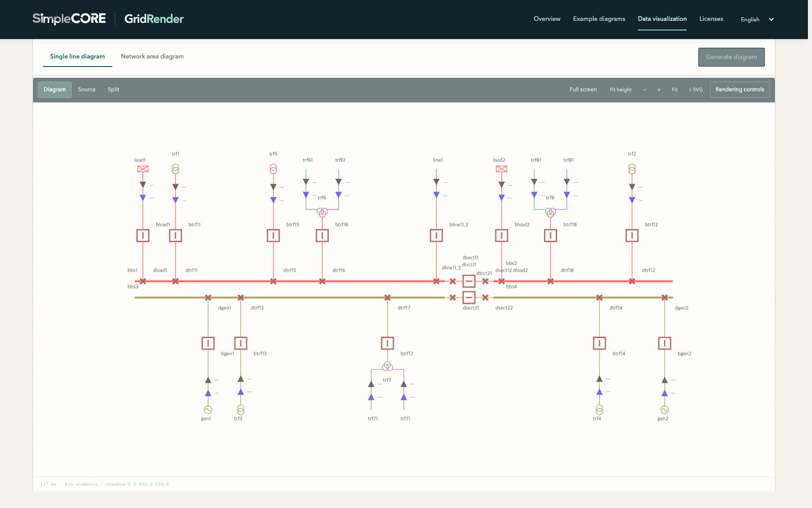Click the trf8 three-winding transformer symbol
The image size is (812, 508).
(551, 212)
